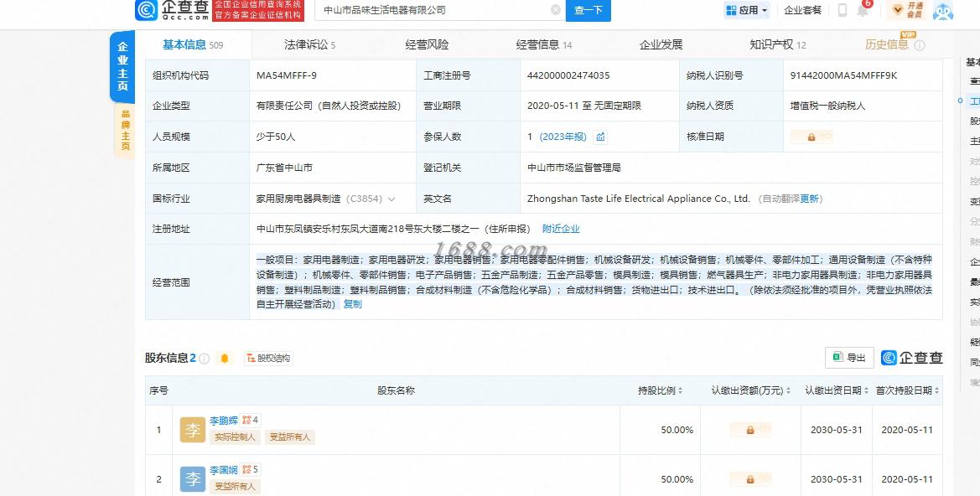The image size is (980, 496).
Task: Open the 2023年报 link
Action: [x=563, y=137]
